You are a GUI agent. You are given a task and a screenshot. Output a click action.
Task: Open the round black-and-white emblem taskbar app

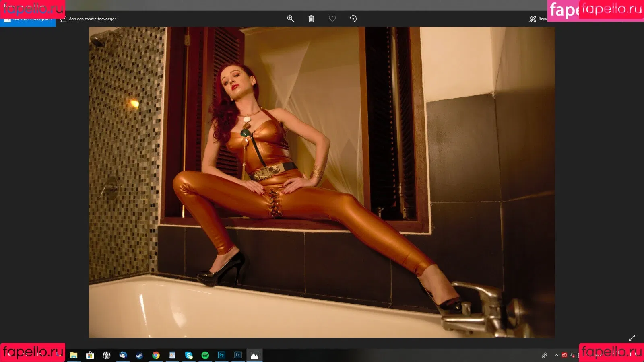(107, 355)
